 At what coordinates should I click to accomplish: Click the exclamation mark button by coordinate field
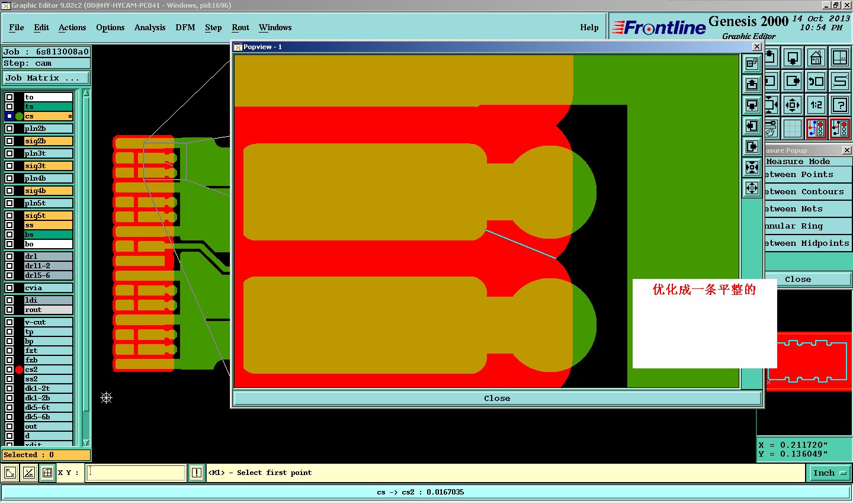click(x=197, y=473)
